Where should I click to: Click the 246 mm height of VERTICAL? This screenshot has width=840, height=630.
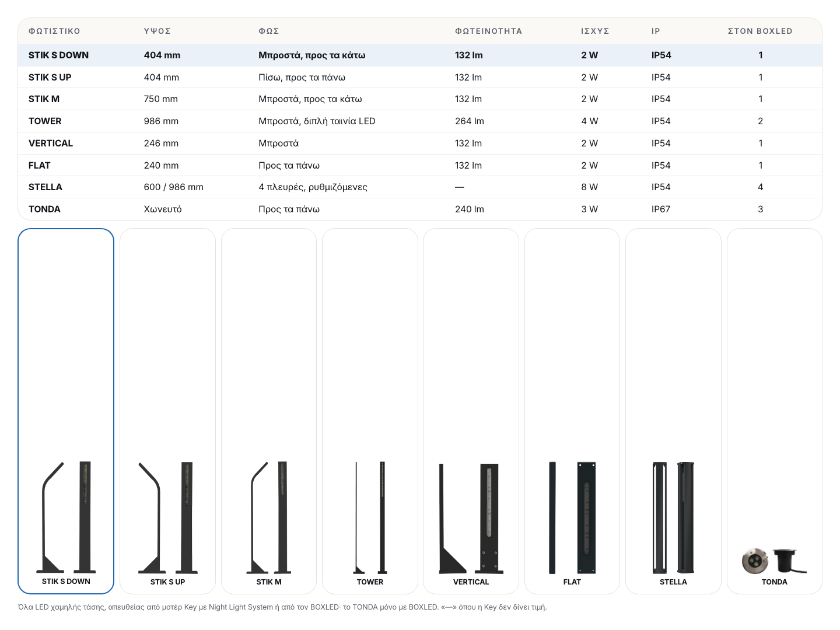pyautogui.click(x=161, y=143)
